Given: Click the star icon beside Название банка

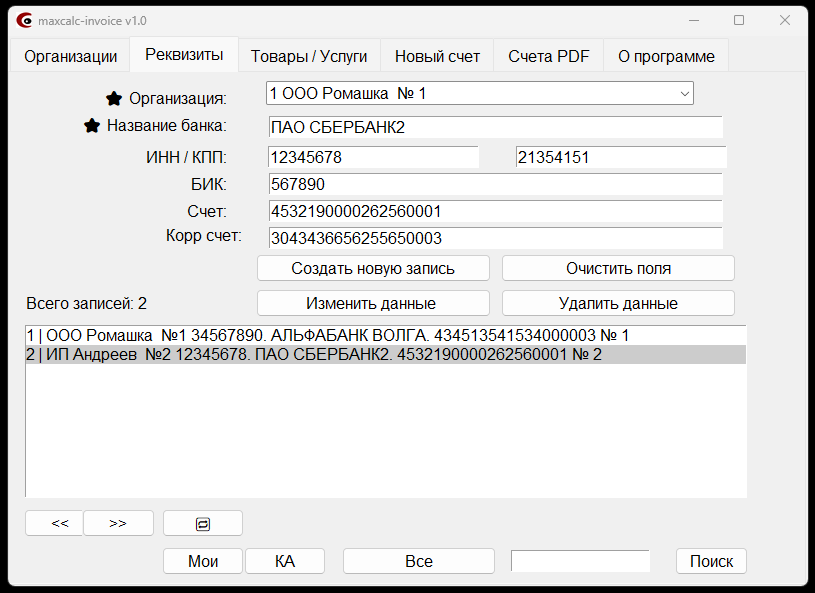Looking at the screenshot, I should pos(92,125).
